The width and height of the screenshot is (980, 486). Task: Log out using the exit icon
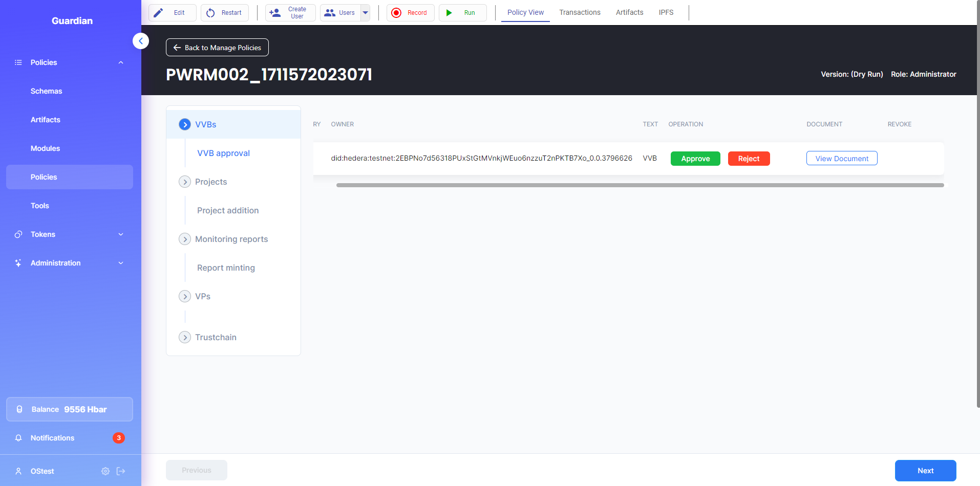click(121, 471)
